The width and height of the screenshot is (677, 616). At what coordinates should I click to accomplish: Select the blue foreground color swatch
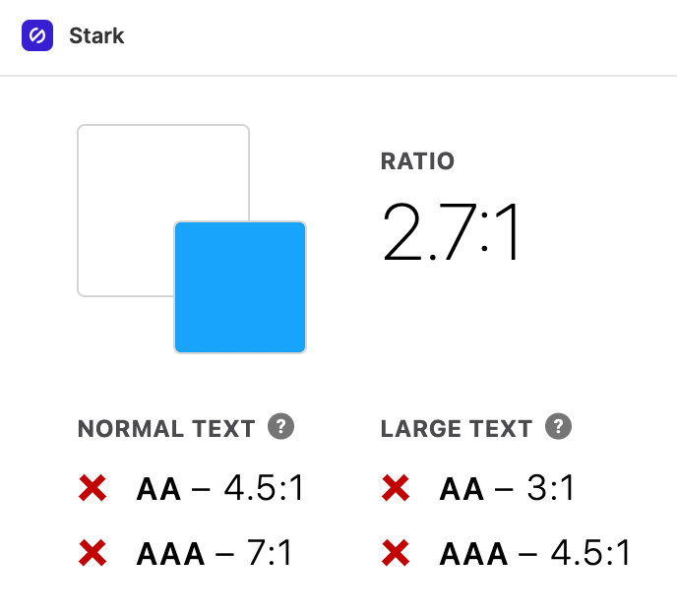point(240,287)
